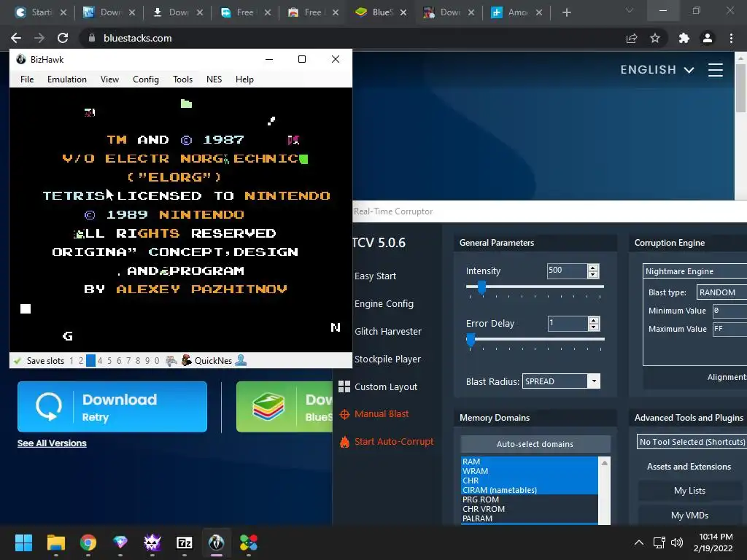747x560 pixels.
Task: Bookmark this page with the star icon
Action: tap(655, 38)
